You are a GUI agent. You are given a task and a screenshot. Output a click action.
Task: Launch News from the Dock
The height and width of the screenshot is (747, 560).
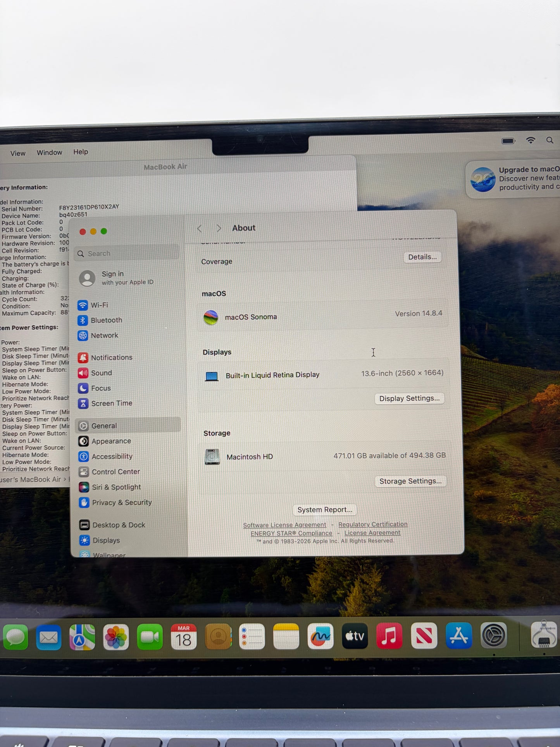(424, 635)
